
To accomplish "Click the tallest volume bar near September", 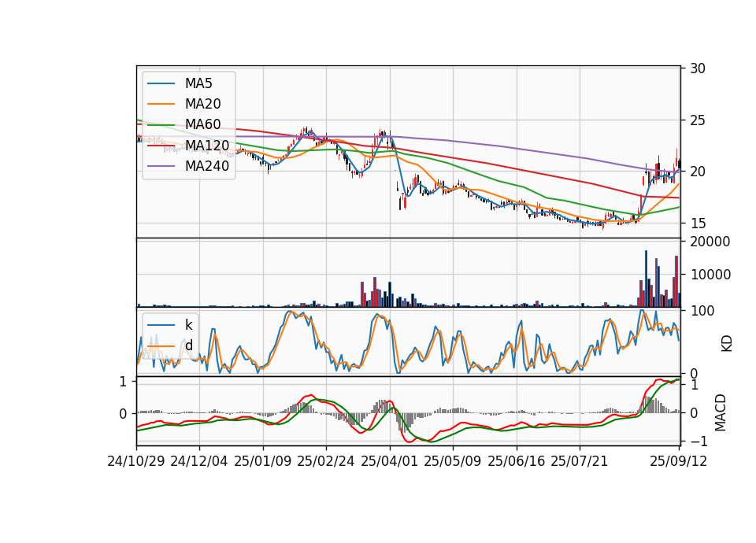I will pyautogui.click(x=646, y=279).
